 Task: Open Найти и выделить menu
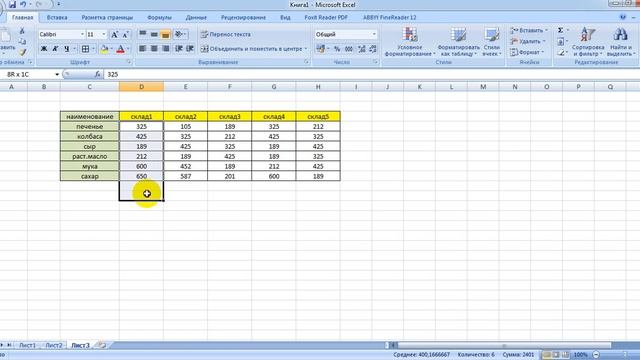click(620, 42)
